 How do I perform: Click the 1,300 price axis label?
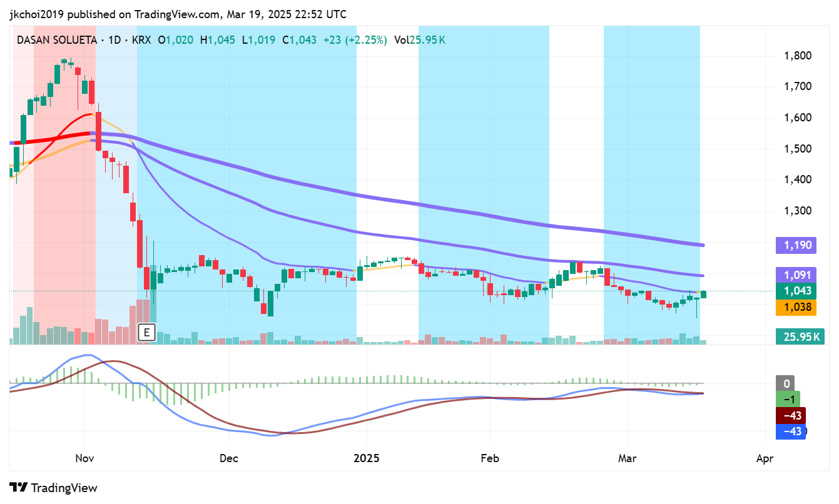(x=798, y=211)
